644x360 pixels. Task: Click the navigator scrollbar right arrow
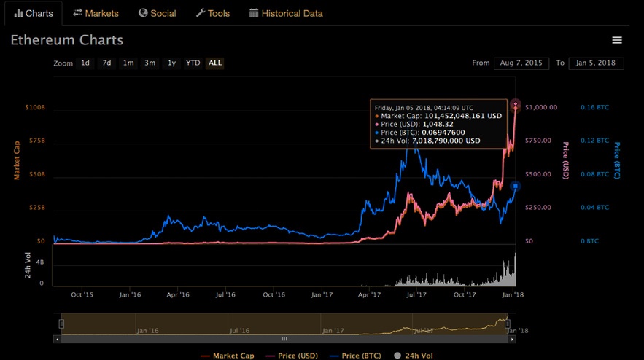tap(512, 339)
